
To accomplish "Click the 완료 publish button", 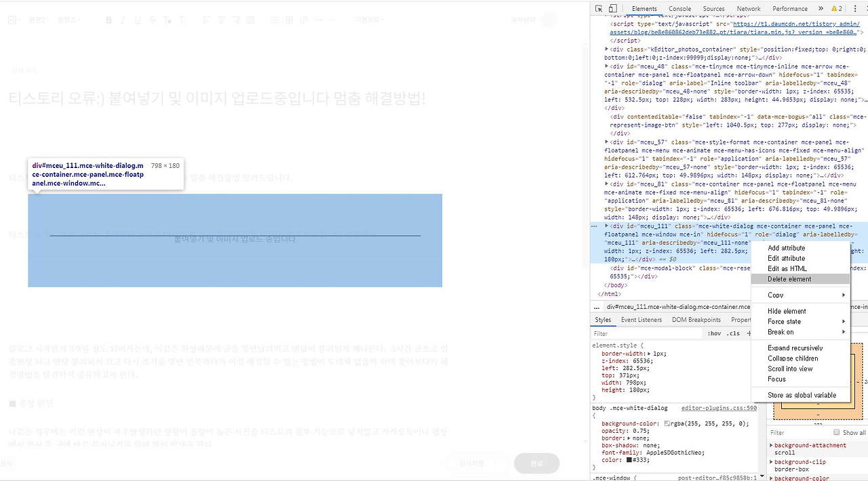I will [536, 463].
